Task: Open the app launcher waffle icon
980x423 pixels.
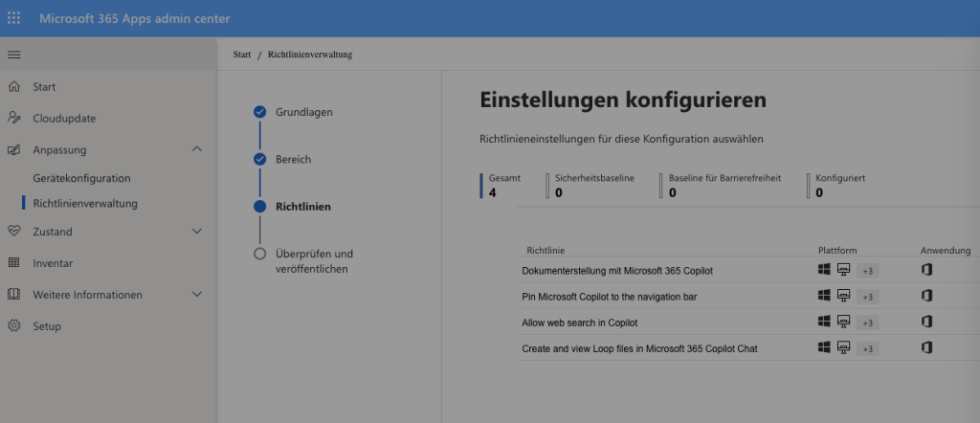Action: click(x=13, y=18)
